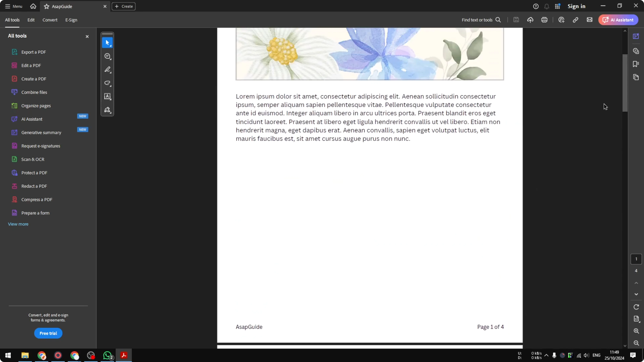
Task: Switch to the E-Sign tab
Action: click(71, 20)
